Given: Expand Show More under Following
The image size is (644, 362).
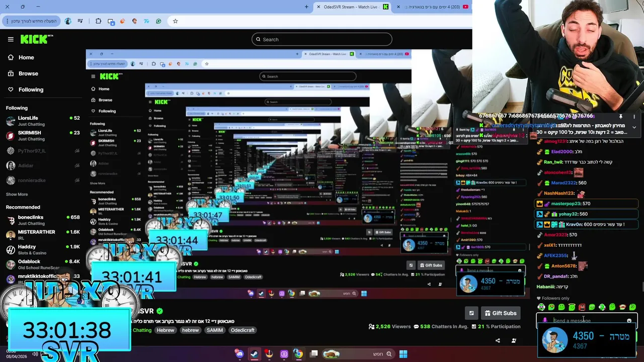Looking at the screenshot, I should tap(17, 194).
